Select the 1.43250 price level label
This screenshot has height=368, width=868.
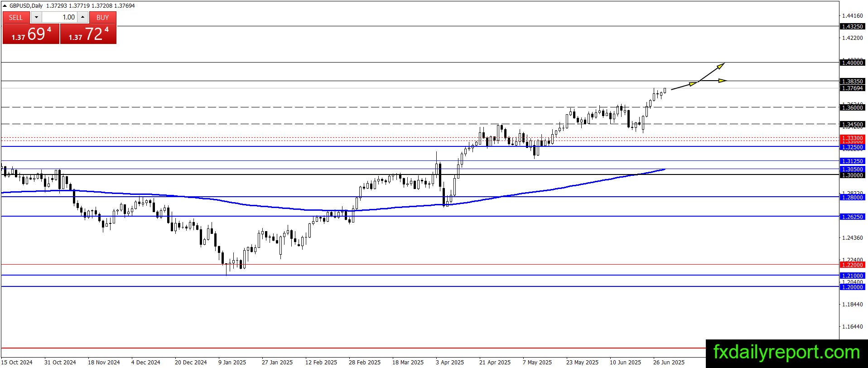(x=852, y=26)
